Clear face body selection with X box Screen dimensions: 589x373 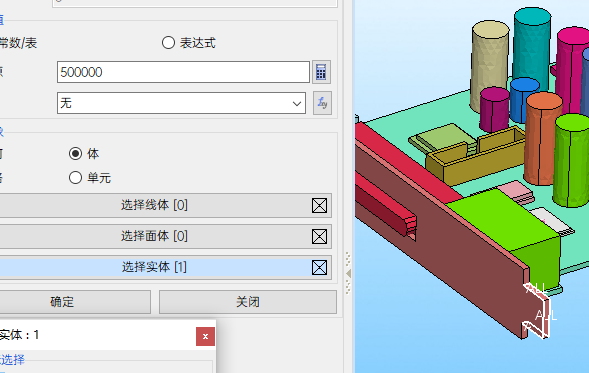point(319,237)
